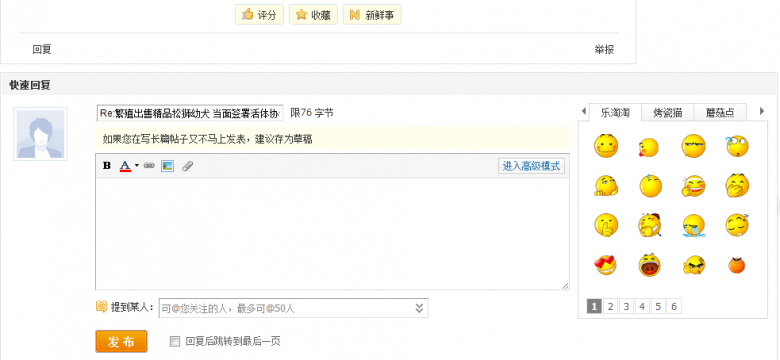Toggle 回复后跳转到最后一页 checkbox
Screen dimensions: 780x360
point(175,342)
